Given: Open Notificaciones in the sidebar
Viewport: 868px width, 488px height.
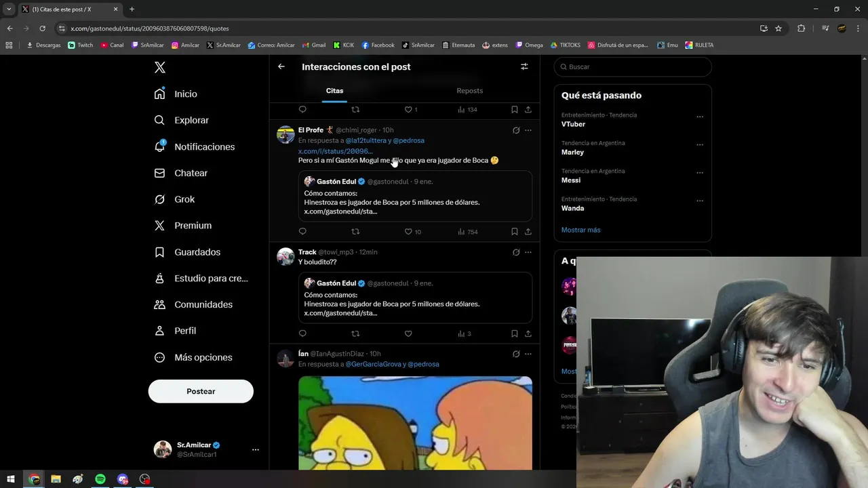Looking at the screenshot, I should (195, 146).
